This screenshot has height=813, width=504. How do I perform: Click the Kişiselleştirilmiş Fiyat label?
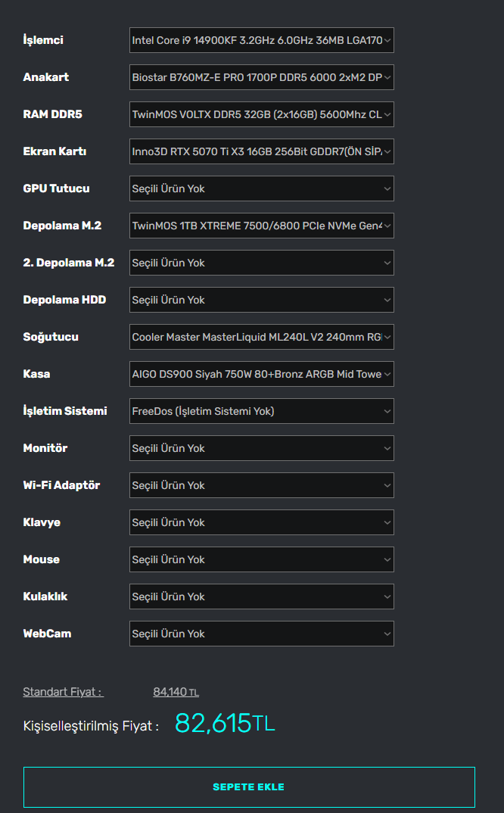point(91,726)
